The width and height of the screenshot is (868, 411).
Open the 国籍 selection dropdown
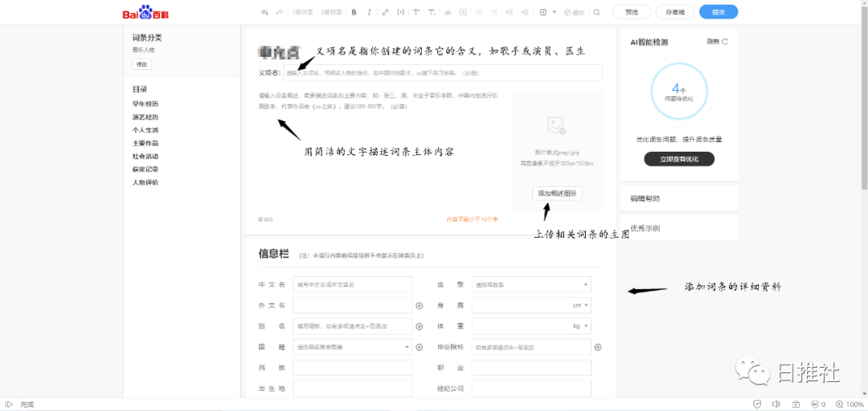pyautogui.click(x=352, y=348)
